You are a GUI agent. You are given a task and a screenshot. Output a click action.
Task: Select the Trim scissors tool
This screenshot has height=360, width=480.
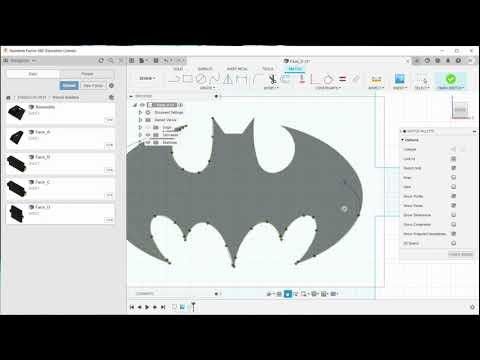[272, 79]
